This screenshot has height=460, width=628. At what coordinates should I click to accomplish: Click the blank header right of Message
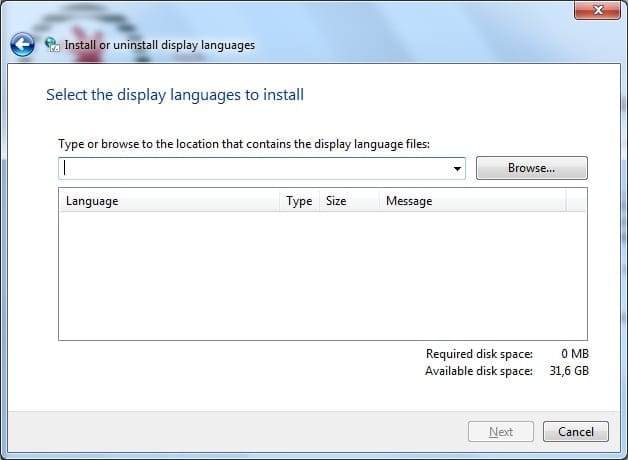point(576,201)
